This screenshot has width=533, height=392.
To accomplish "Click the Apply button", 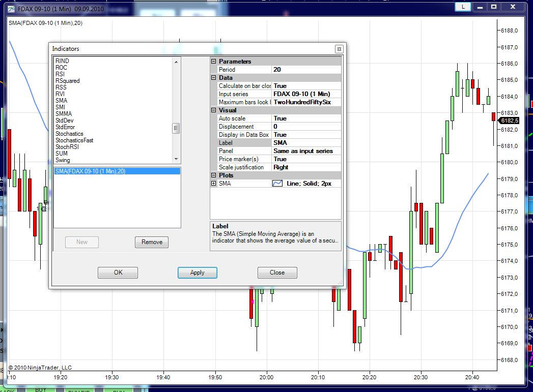I will click(x=197, y=273).
